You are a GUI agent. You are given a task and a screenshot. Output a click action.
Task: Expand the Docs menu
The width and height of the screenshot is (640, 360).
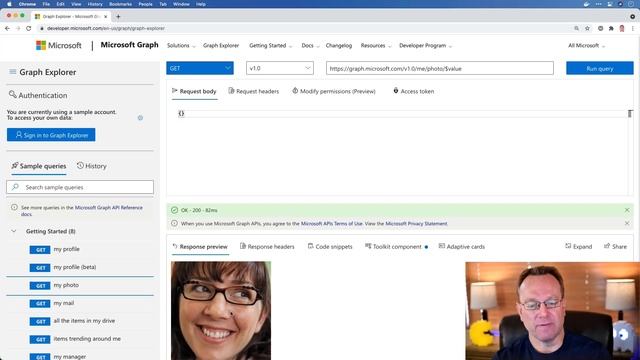(310, 46)
